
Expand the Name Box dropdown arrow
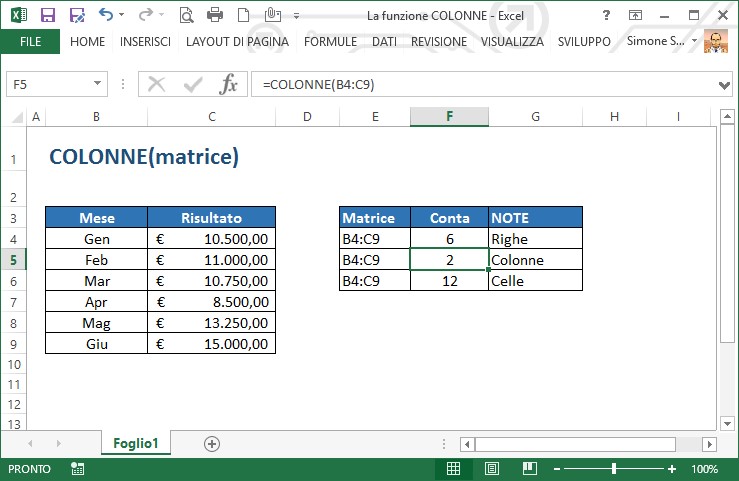97,84
